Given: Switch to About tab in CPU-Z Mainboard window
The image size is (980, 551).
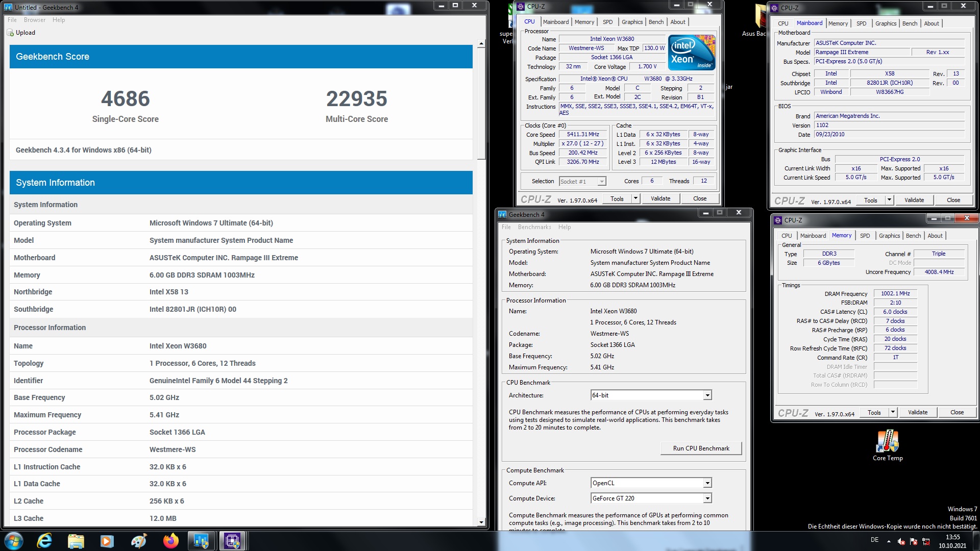Looking at the screenshot, I should 932,23.
